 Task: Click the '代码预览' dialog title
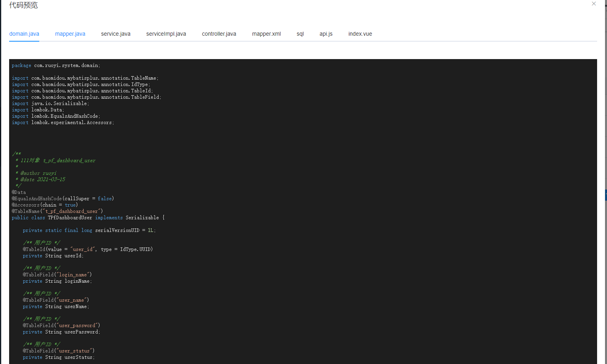(x=23, y=5)
